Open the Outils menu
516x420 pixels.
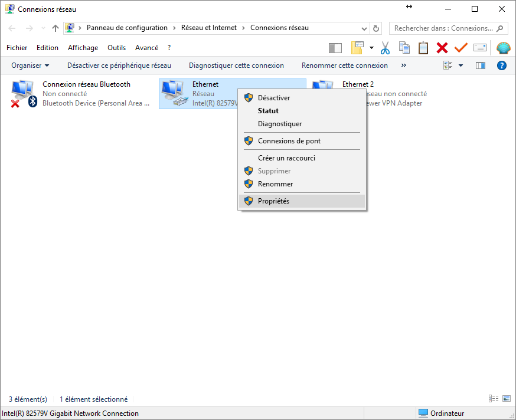coord(117,48)
